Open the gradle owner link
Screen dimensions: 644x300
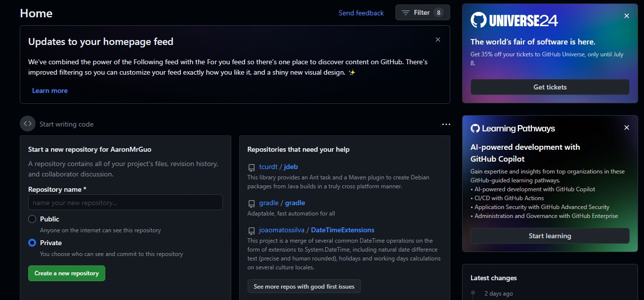[x=269, y=203]
